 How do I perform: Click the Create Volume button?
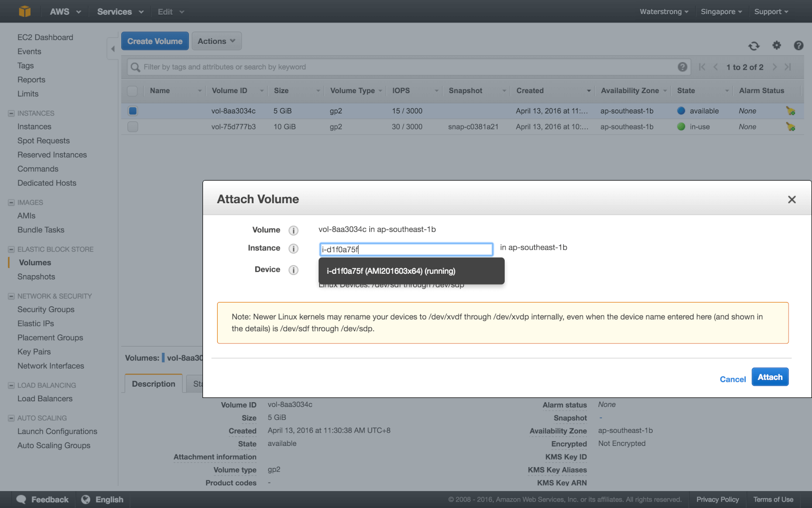tap(155, 41)
